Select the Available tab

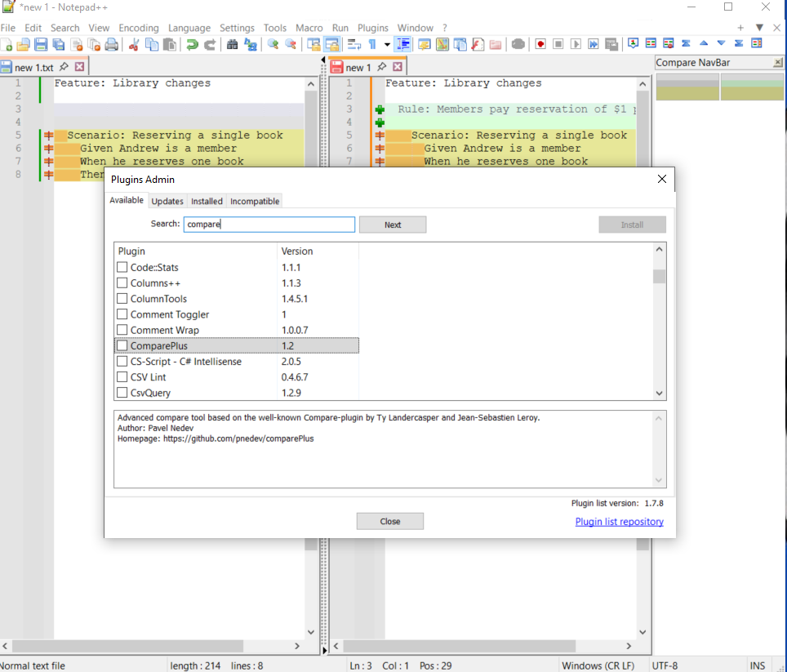click(127, 200)
